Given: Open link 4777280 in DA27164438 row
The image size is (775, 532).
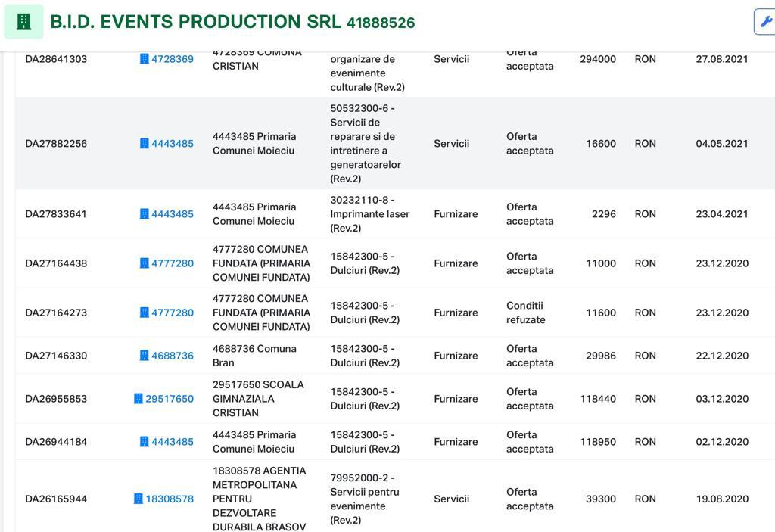Looking at the screenshot, I should [x=173, y=263].
